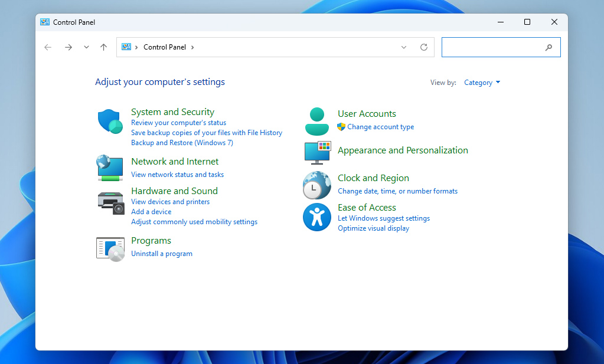The image size is (604, 364).
Task: Open the View by Category dropdown
Action: click(482, 83)
